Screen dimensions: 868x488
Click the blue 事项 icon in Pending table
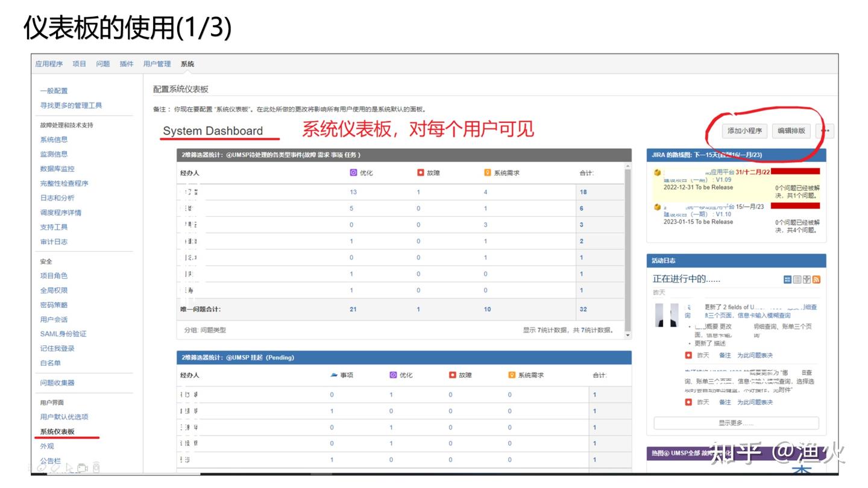334,375
